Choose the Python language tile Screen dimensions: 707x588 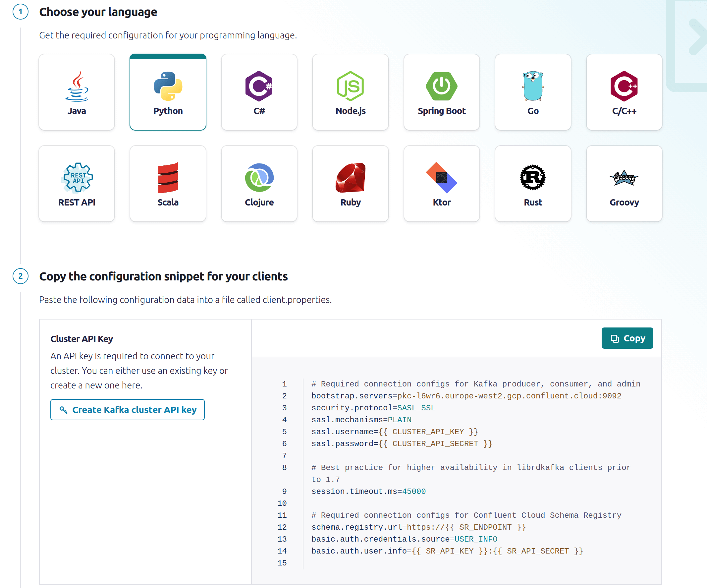click(x=168, y=92)
